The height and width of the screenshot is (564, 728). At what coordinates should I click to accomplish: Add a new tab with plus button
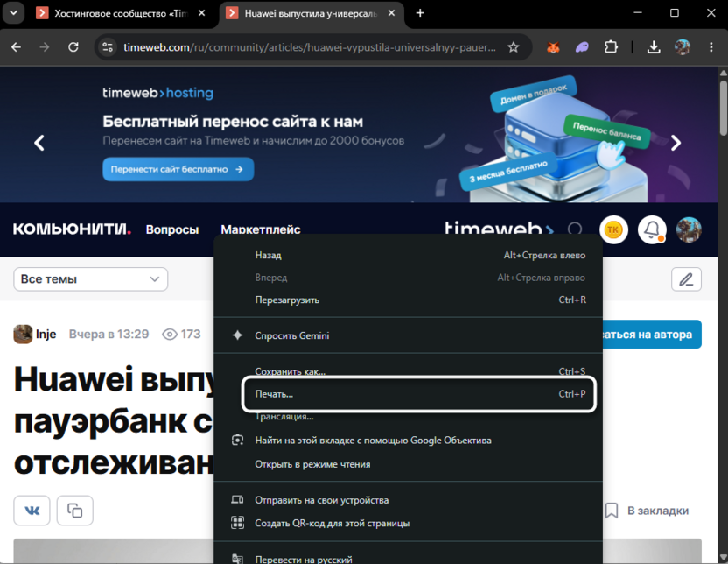click(x=420, y=13)
